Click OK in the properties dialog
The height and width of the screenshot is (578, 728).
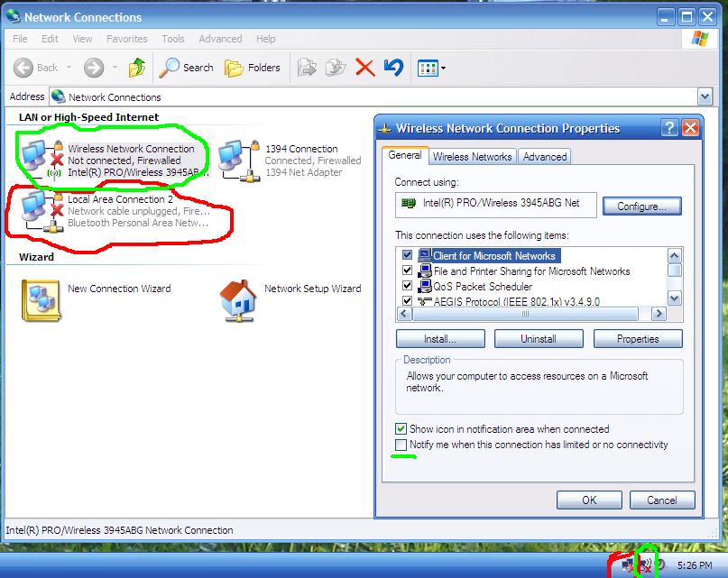(589, 500)
